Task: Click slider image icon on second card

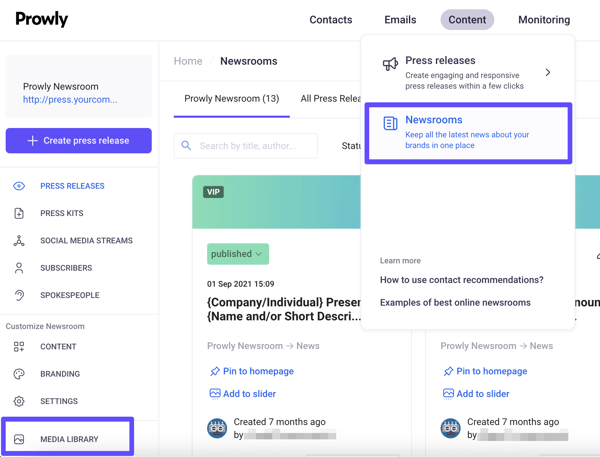Action: pos(448,393)
